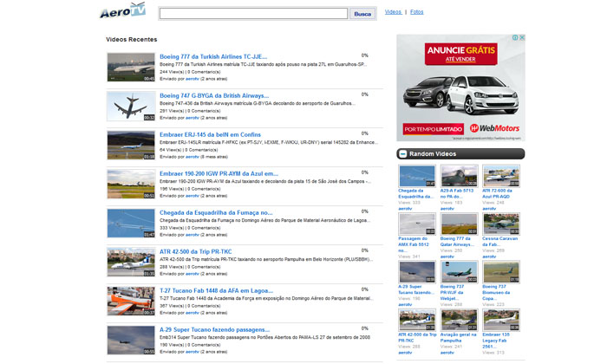
Task: Collapse the Random Videos panel
Action: tap(403, 153)
